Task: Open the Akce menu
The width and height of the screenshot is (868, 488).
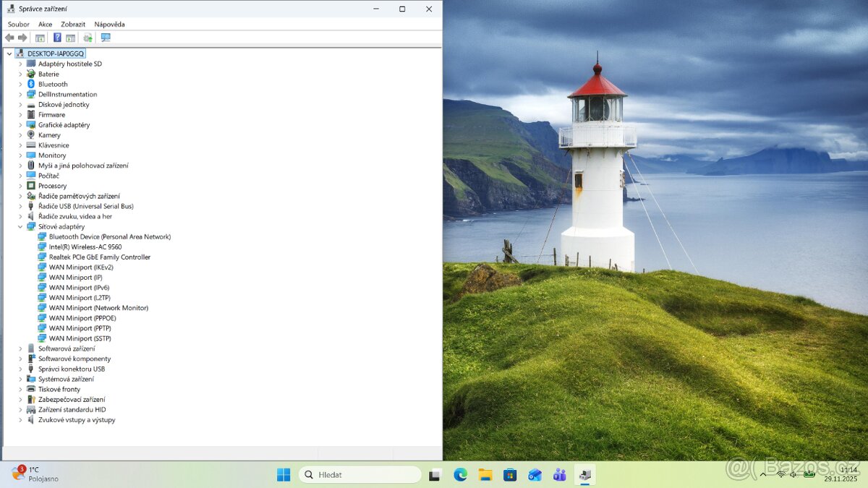Action: coord(45,25)
